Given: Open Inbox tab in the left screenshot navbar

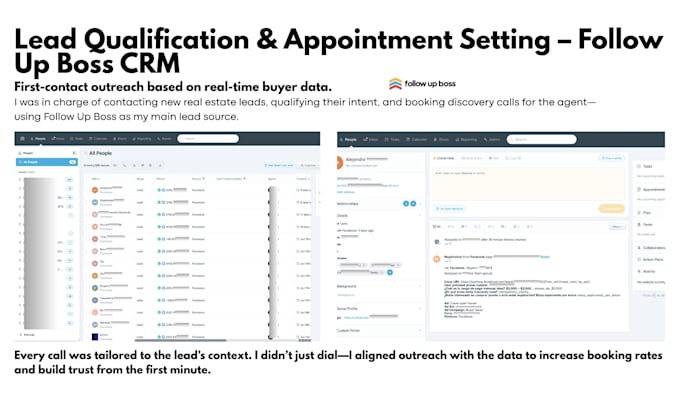Looking at the screenshot, I should point(58,139).
